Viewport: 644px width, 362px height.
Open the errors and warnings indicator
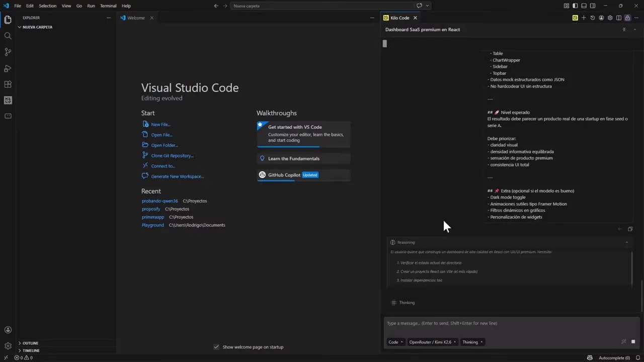pyautogui.click(x=23, y=358)
